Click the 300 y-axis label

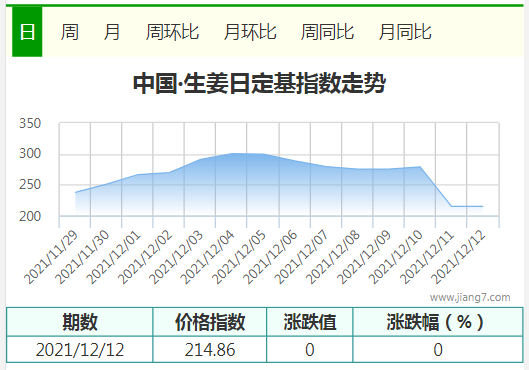(x=30, y=154)
